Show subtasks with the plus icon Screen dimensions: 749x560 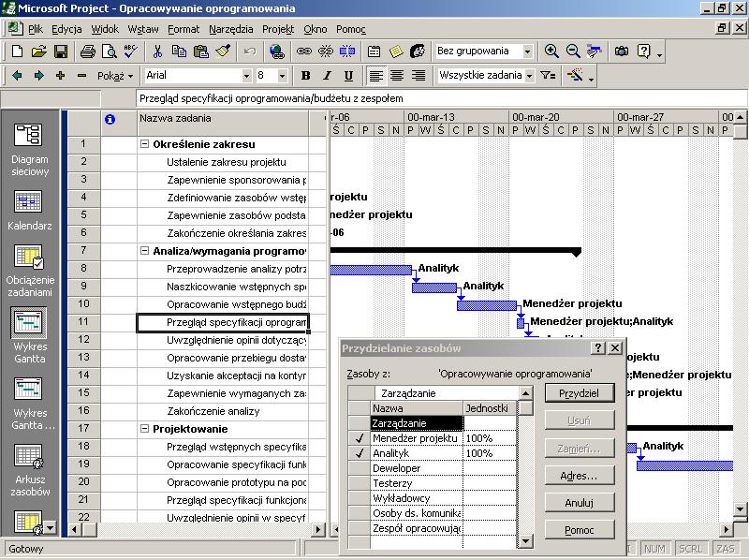60,76
